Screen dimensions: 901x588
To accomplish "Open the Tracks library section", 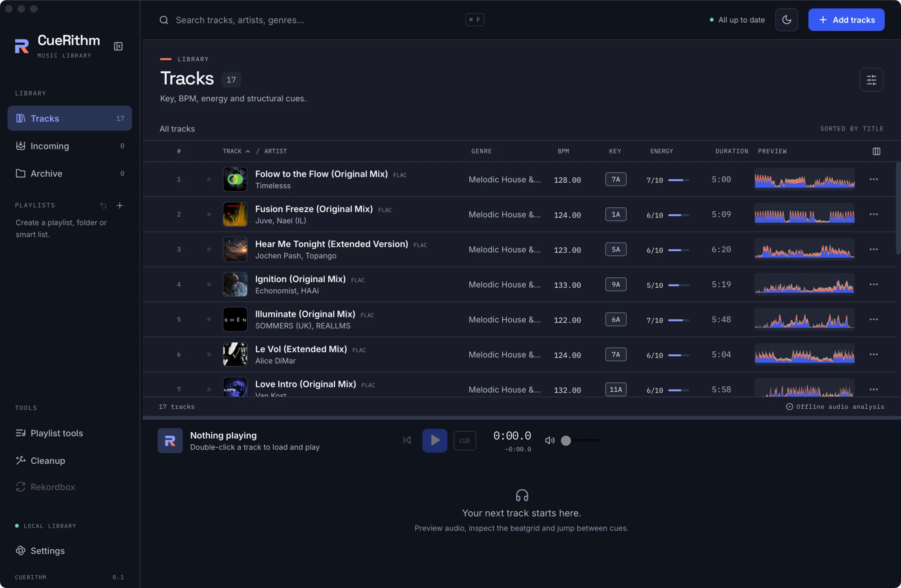I will coord(70,118).
